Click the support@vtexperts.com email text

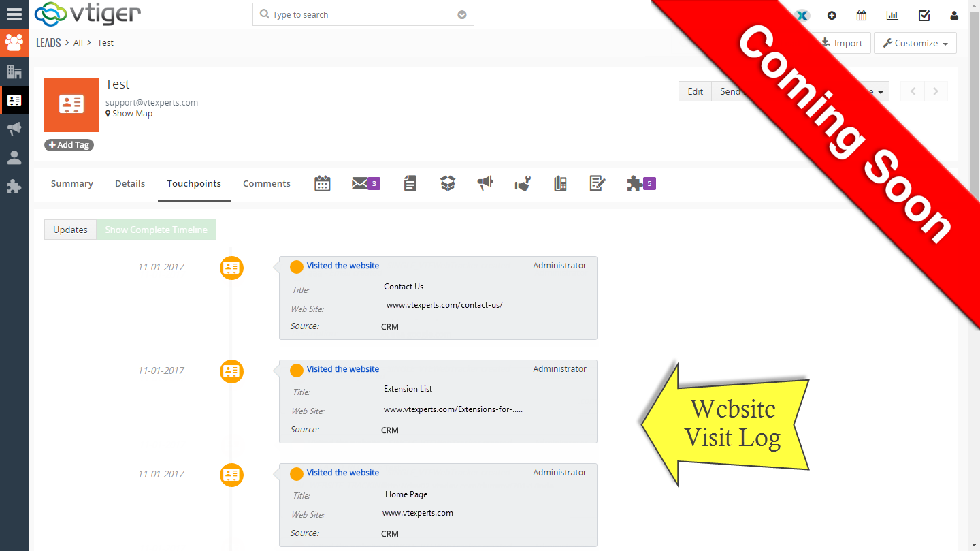tap(152, 102)
